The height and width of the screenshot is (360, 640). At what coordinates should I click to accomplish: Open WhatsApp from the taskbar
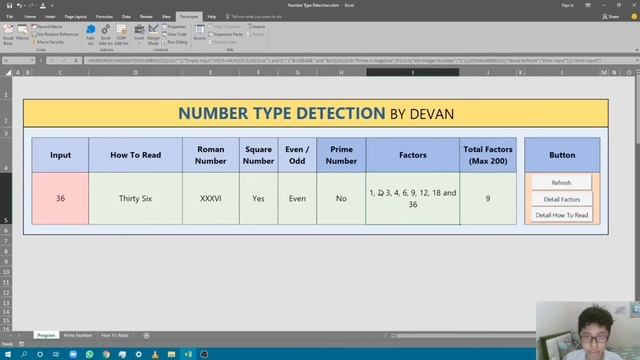click(89, 354)
